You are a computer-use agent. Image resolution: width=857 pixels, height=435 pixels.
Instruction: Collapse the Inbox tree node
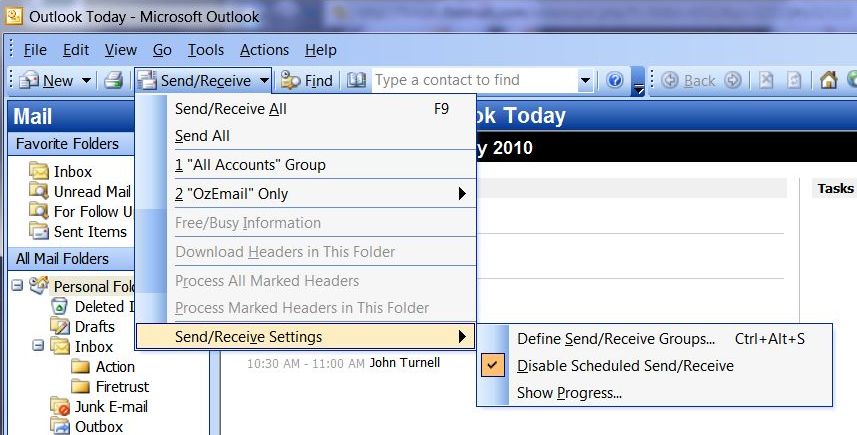(x=38, y=345)
